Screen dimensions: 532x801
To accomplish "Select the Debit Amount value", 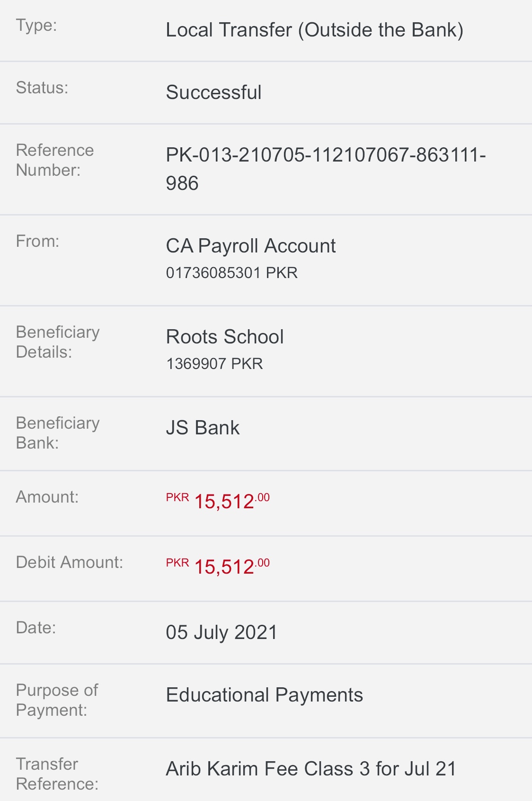I will point(218,566).
